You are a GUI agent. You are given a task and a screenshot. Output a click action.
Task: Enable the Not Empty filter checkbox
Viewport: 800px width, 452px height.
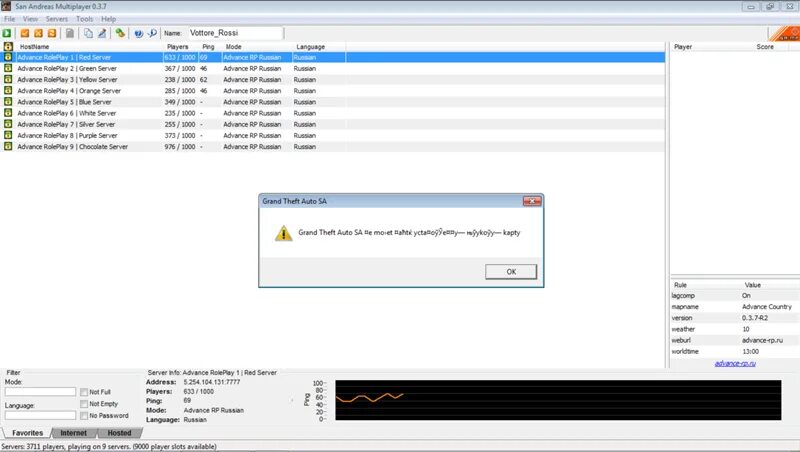[84, 404]
